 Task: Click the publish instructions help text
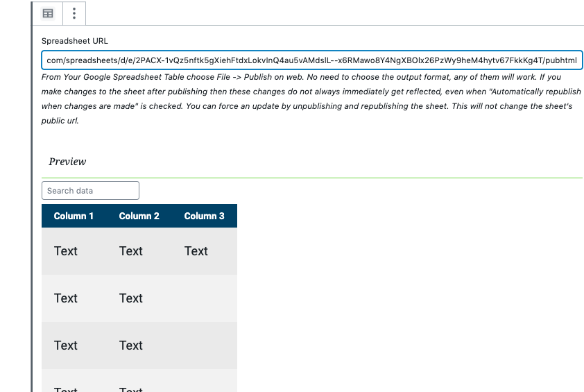click(x=311, y=99)
